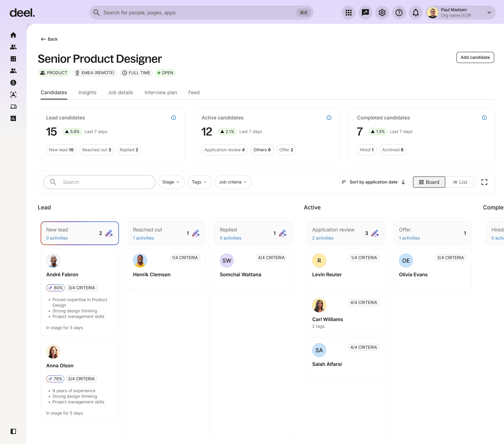Switch to List view
The width and height of the screenshot is (504, 444).
pyautogui.click(x=460, y=182)
